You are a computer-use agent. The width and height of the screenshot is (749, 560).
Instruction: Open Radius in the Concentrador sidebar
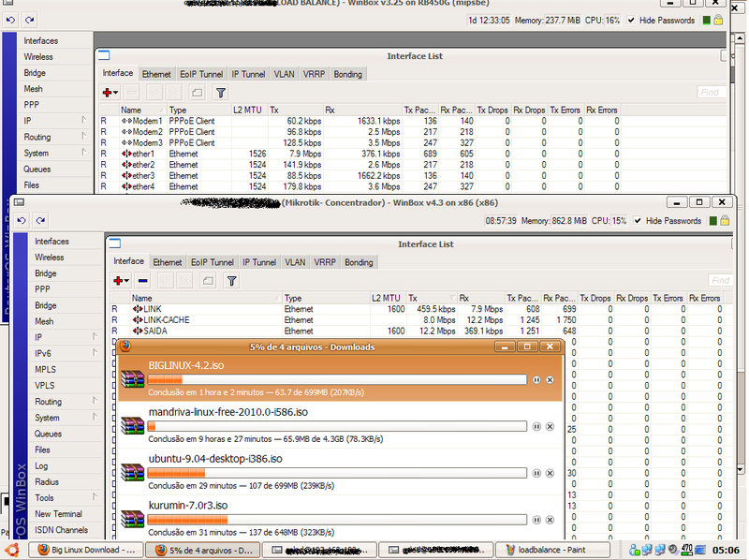pos(47,482)
